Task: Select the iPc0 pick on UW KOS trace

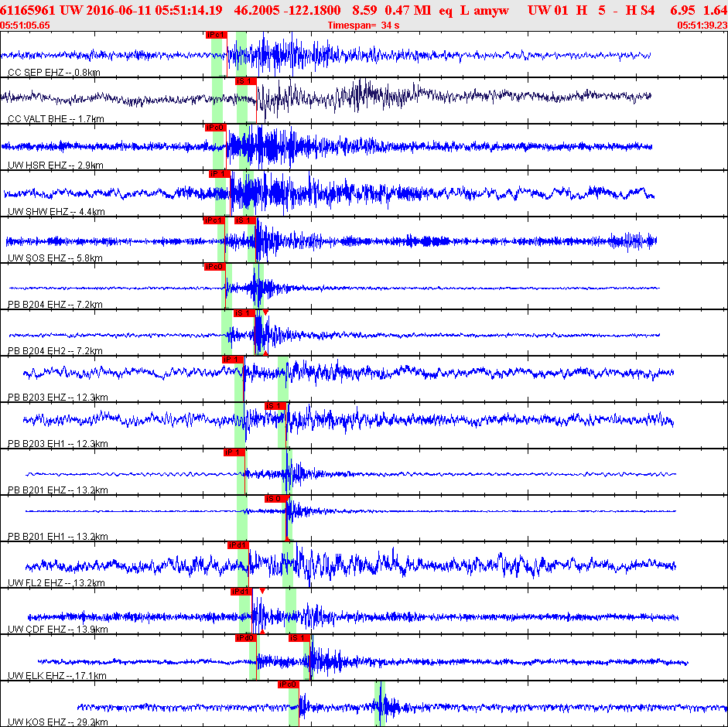Action: coord(289,684)
